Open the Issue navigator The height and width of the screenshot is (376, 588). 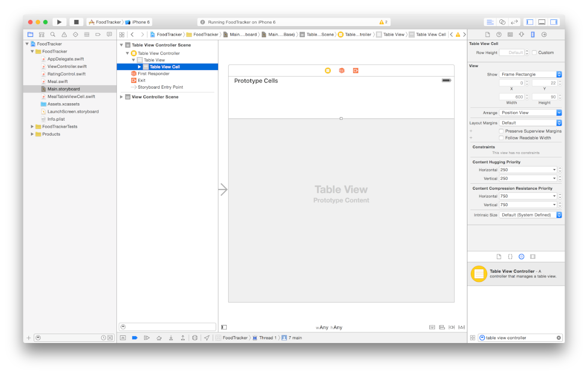coord(64,34)
